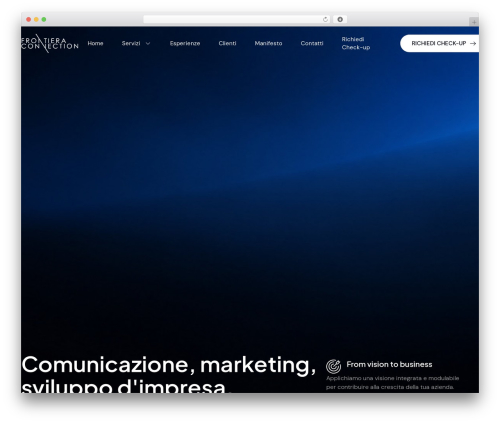Open the Servizi menu item

(x=131, y=43)
